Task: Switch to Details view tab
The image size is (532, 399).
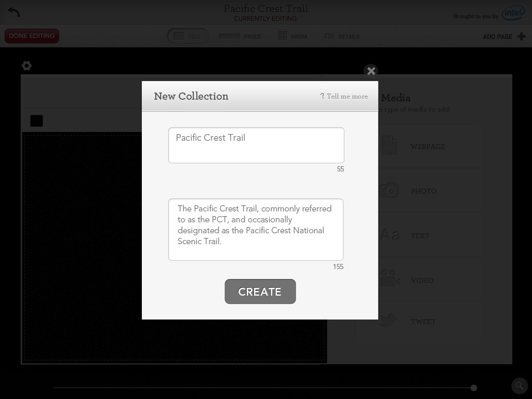Action: 342,36
